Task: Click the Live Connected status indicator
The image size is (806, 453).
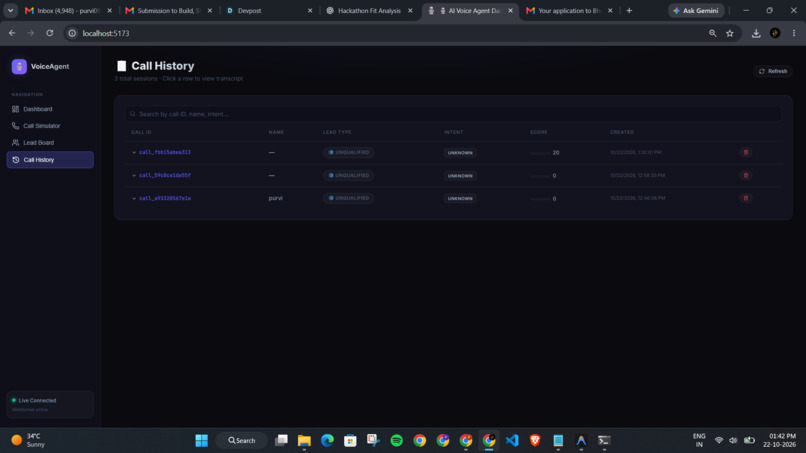Action: pos(50,405)
